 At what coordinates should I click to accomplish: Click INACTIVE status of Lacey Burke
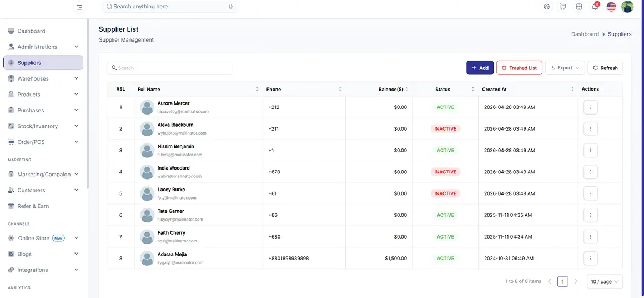tap(445, 193)
